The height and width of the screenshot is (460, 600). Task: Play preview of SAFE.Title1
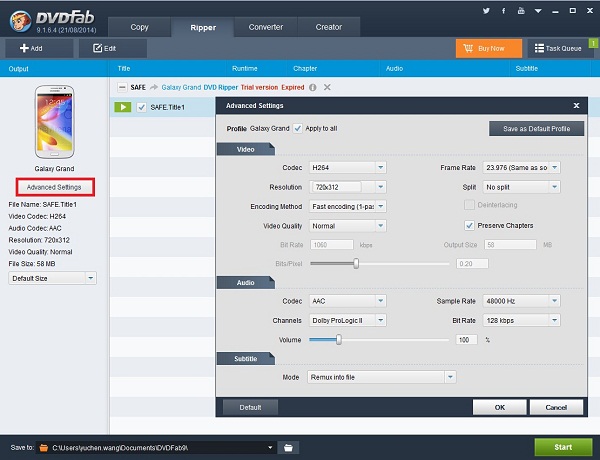click(123, 107)
